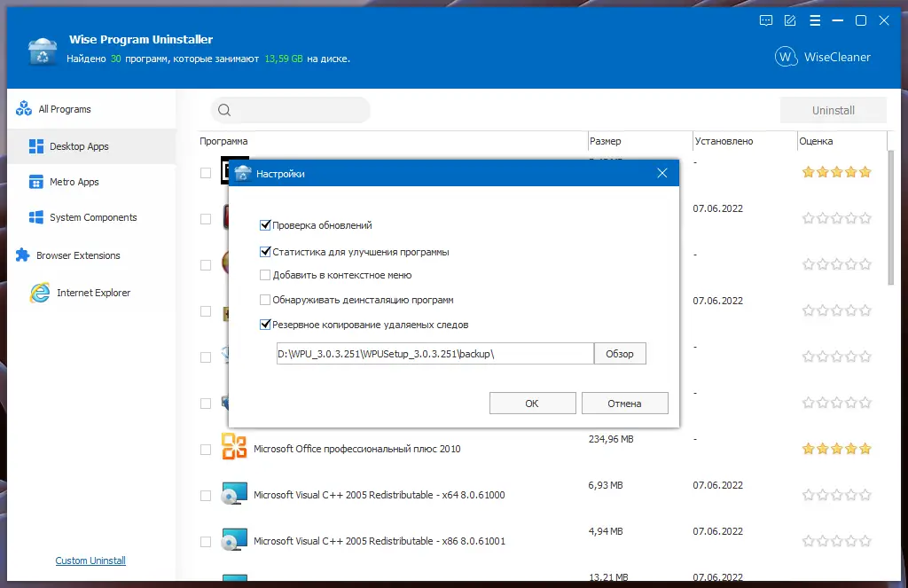
Task: Open the hamburger menu in title bar
Action: point(815,21)
